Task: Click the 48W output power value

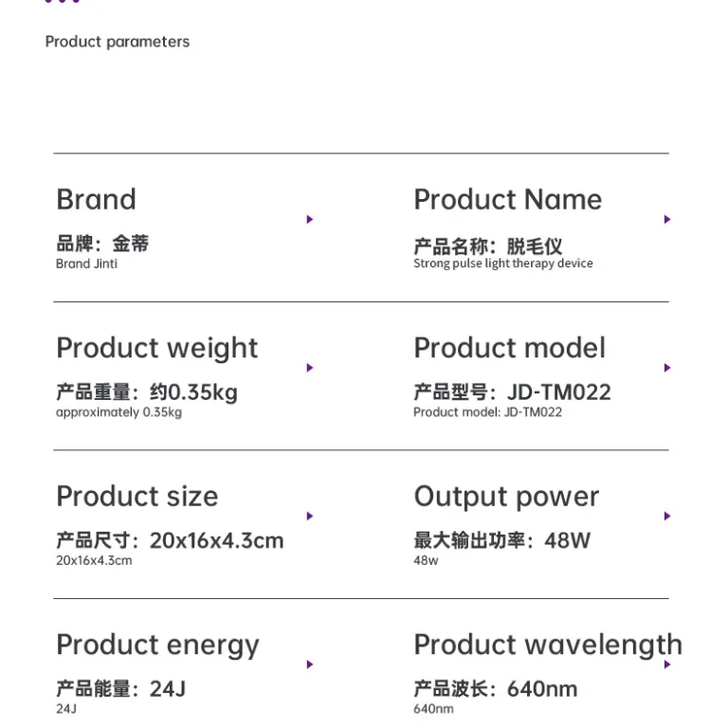Action: [x=568, y=541]
